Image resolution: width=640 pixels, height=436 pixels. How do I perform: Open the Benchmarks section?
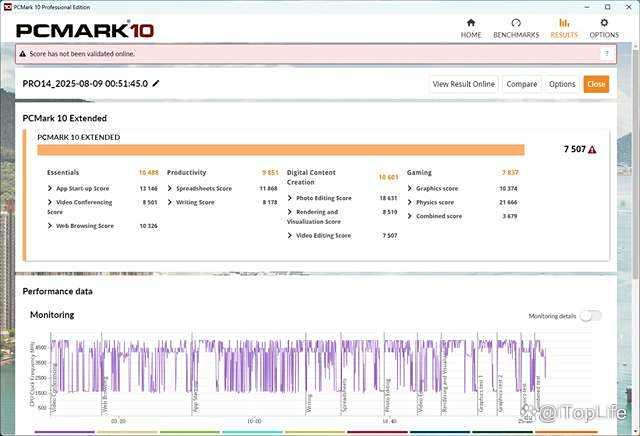pos(516,28)
